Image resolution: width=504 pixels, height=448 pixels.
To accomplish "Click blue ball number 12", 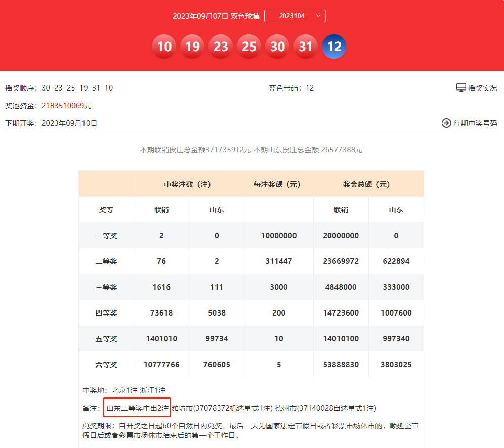I will [334, 47].
